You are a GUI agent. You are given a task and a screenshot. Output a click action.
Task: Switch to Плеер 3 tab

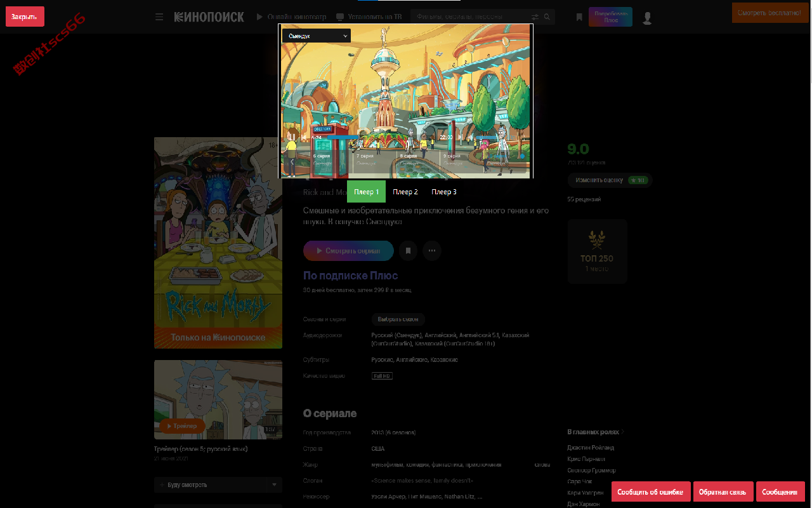(444, 192)
